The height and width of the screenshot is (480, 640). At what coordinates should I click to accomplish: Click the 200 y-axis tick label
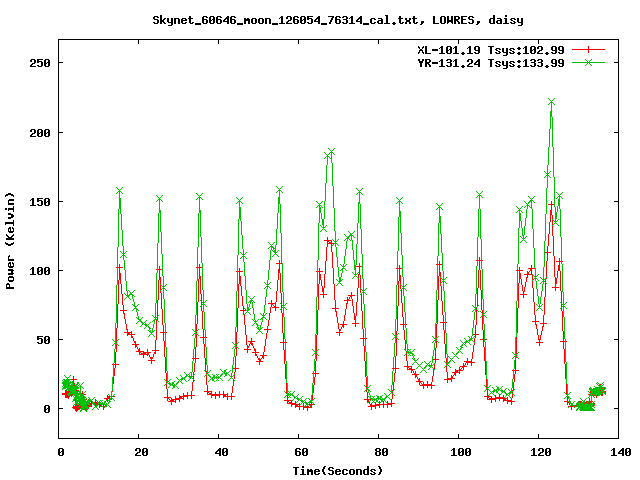click(x=40, y=133)
